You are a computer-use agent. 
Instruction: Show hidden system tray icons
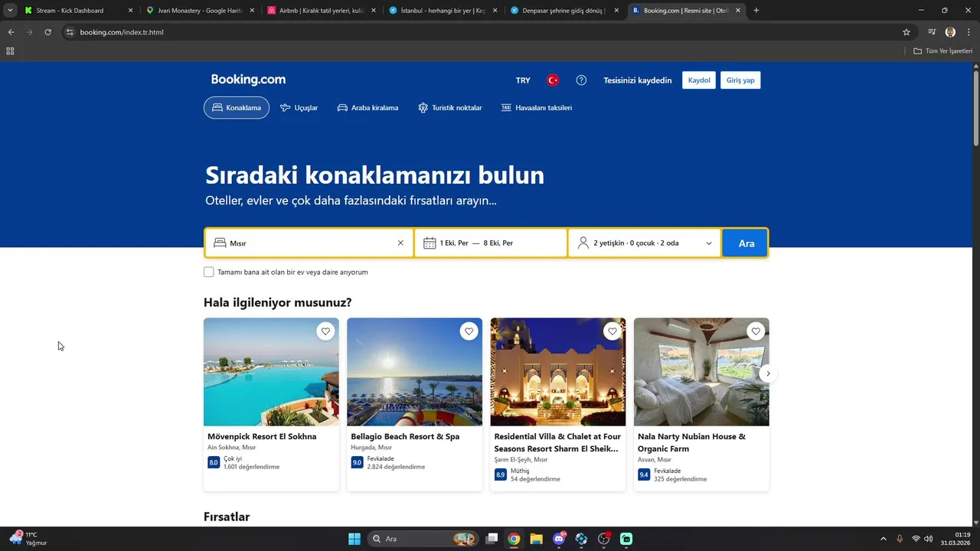point(883,539)
